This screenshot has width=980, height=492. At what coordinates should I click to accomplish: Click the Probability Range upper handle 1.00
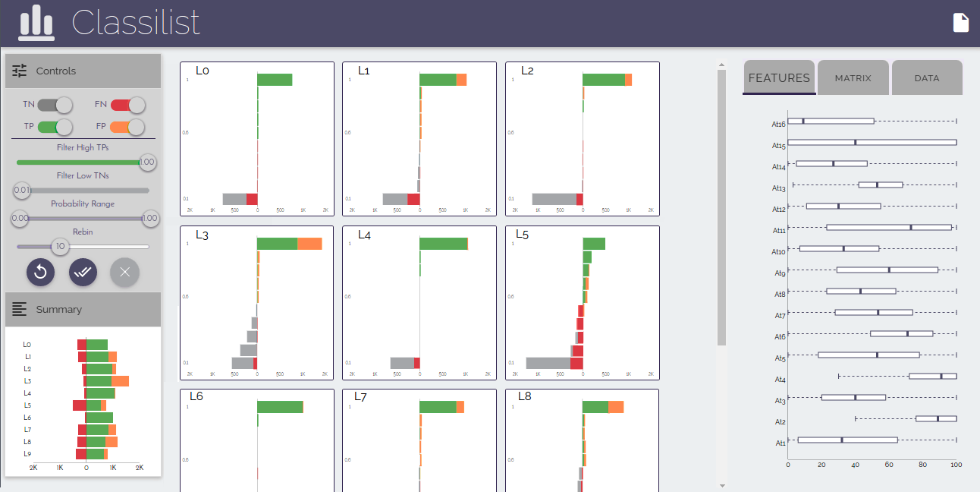(x=150, y=219)
